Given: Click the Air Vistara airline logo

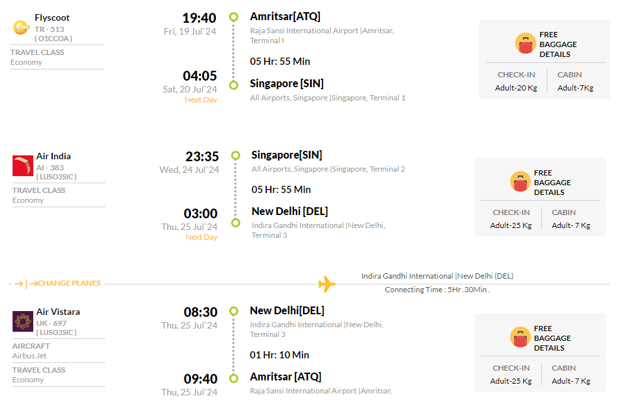Looking at the screenshot, I should click(x=23, y=321).
